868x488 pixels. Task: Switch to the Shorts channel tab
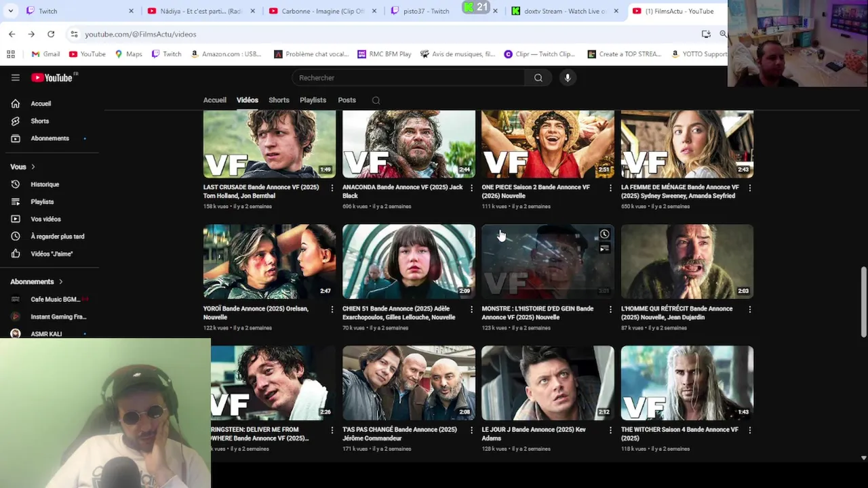click(279, 100)
